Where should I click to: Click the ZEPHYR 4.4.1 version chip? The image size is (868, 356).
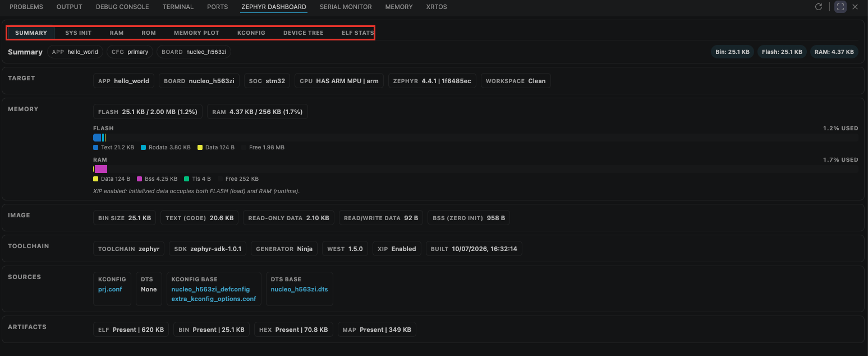432,81
